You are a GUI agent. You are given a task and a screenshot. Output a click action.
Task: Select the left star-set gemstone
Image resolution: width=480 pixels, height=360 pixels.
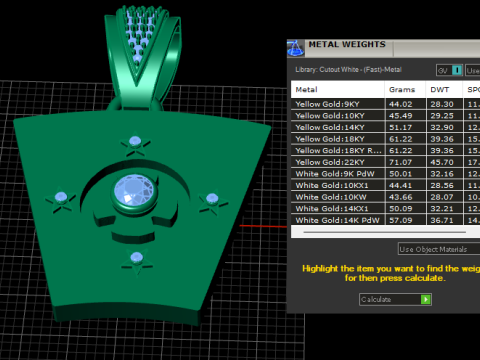pos(61,197)
